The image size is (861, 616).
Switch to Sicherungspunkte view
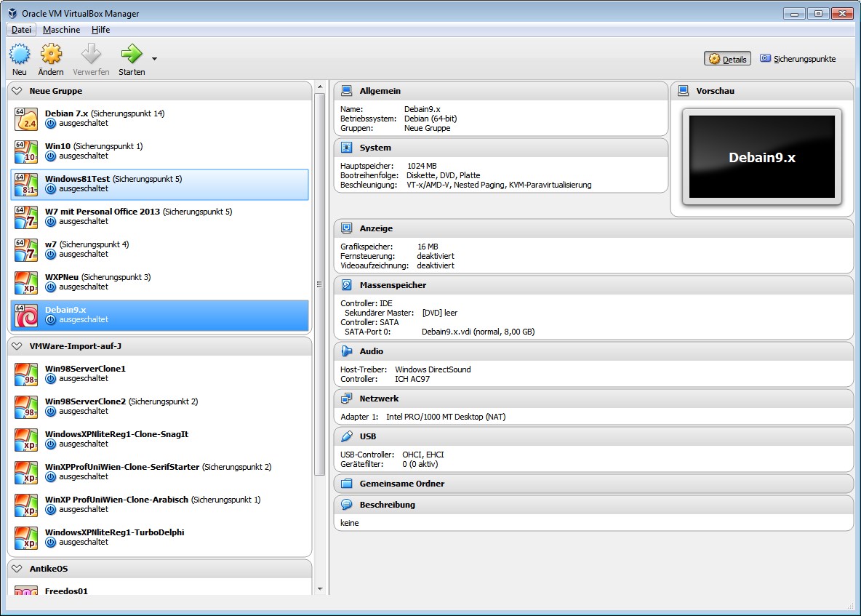[798, 59]
